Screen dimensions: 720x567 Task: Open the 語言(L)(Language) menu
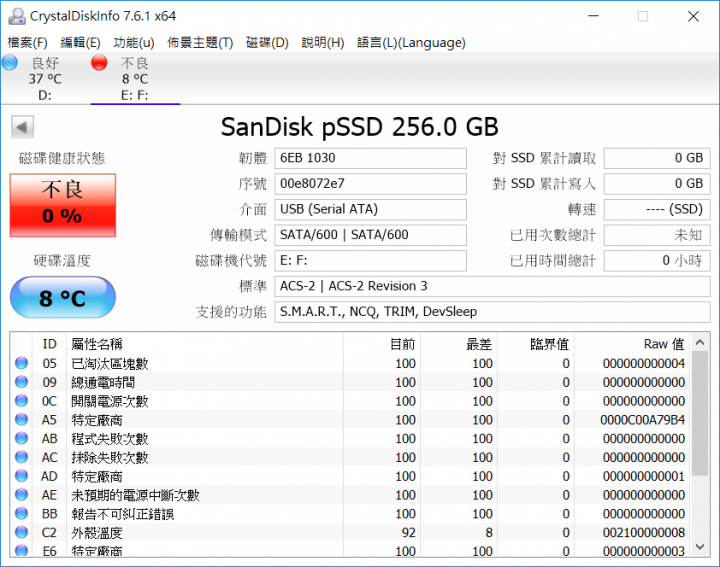pyautogui.click(x=411, y=43)
